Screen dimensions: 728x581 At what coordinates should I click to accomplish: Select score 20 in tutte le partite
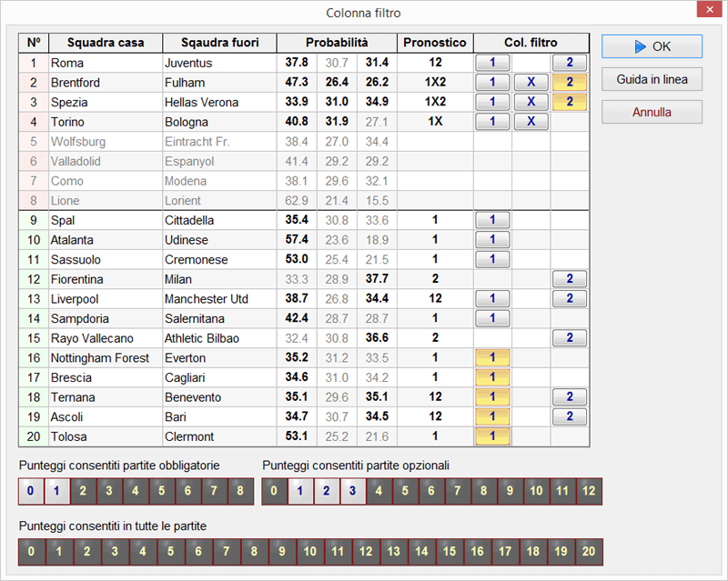(589, 552)
